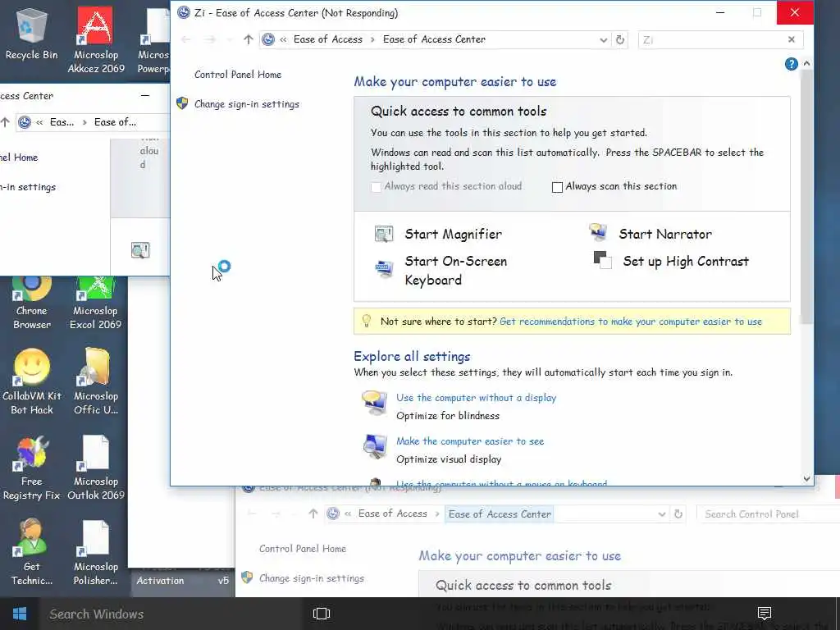Click the Start Magnifier icon

click(384, 234)
